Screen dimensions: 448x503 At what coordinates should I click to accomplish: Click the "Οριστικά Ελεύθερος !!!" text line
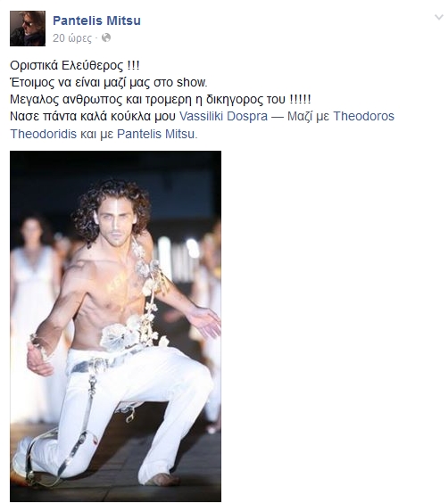click(x=75, y=65)
